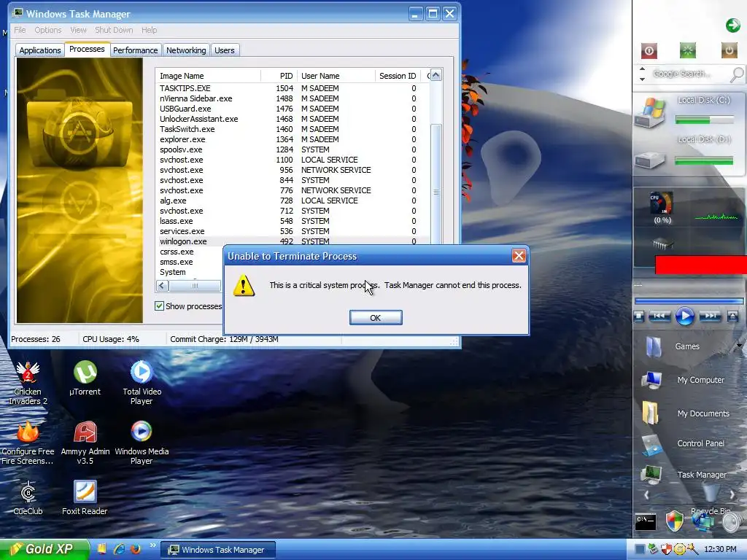
Task: Open the Gold XP start button
Action: click(44, 549)
